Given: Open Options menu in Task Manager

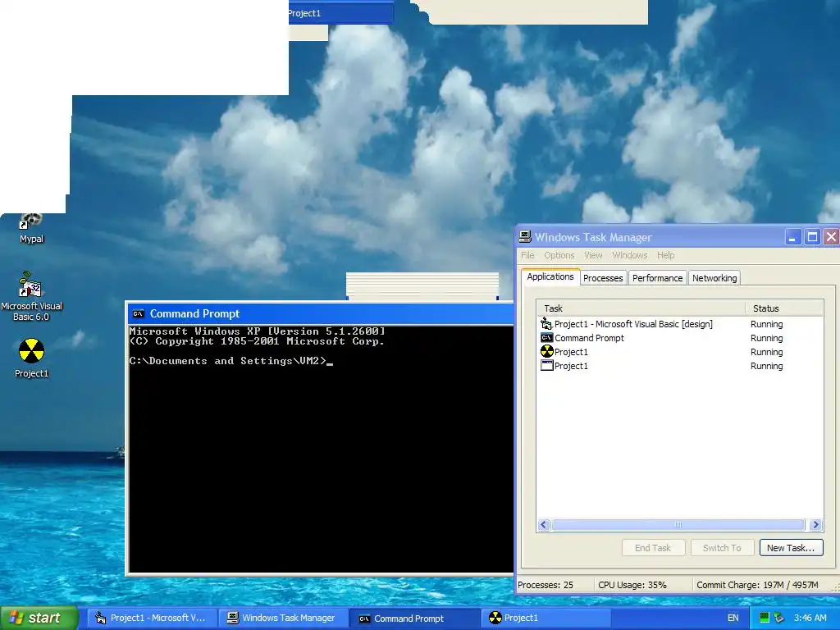Looking at the screenshot, I should point(559,255).
